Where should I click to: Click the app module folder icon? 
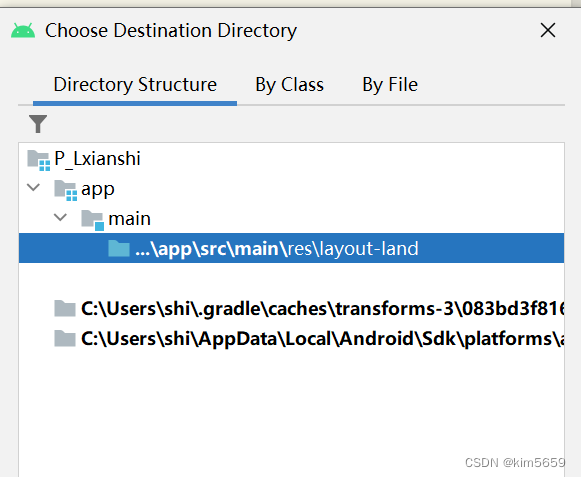[x=66, y=190]
